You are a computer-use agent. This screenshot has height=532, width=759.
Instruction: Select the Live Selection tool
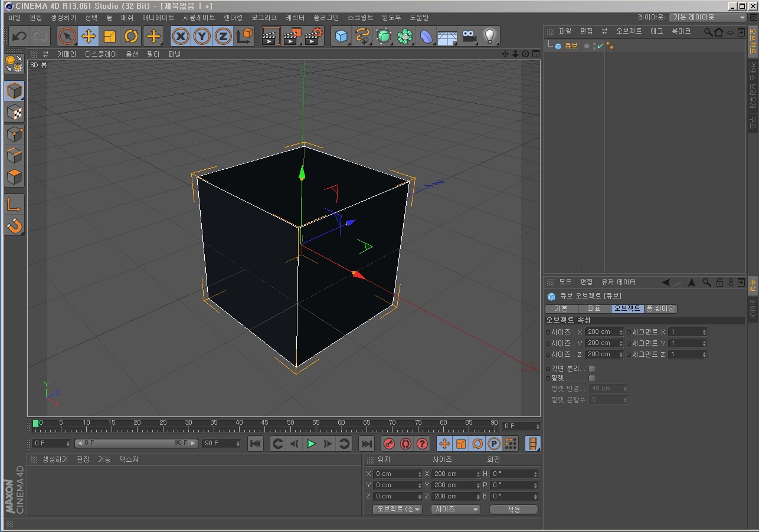[x=67, y=37]
